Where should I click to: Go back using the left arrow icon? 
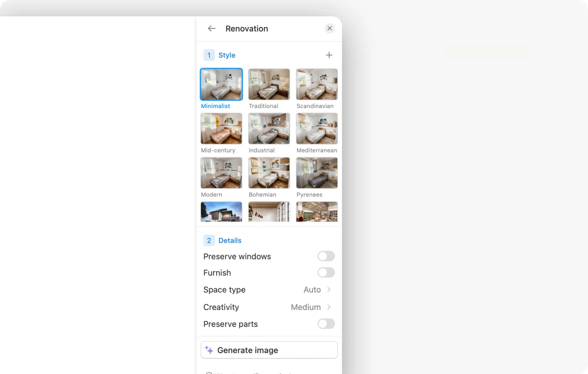pyautogui.click(x=212, y=28)
